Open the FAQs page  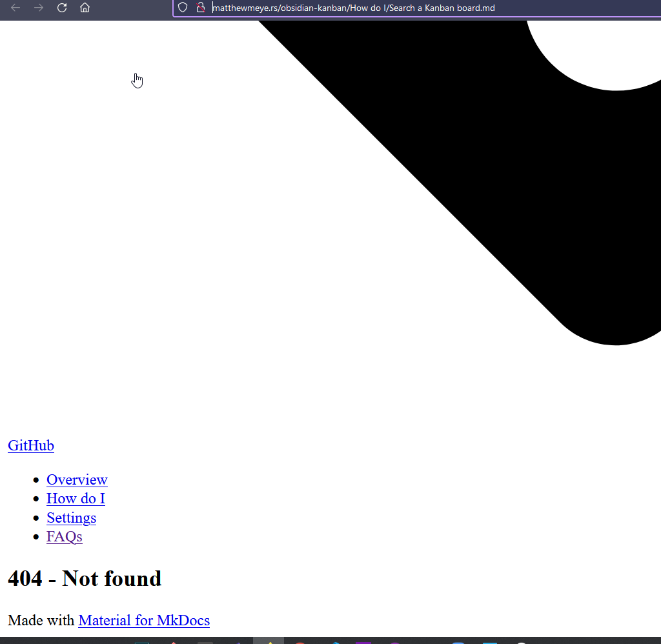coord(64,536)
